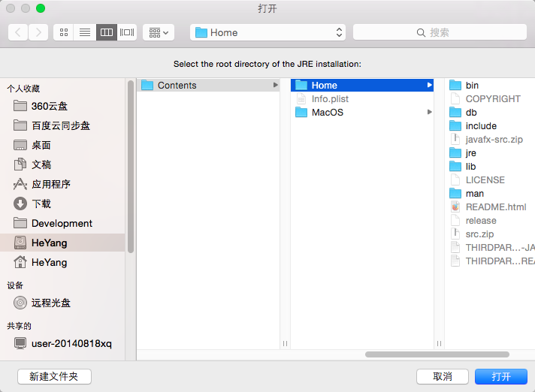The width and height of the screenshot is (535, 392).
Task: Click the javafx-src.zip file
Action: coord(490,140)
